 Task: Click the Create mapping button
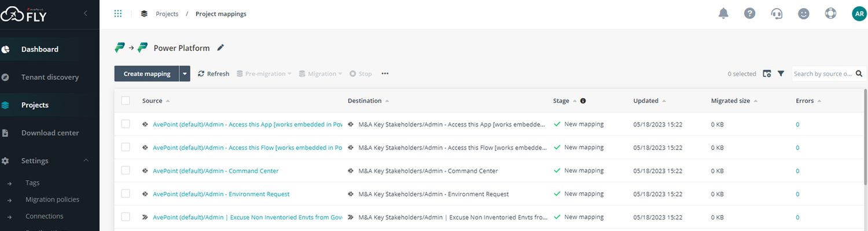point(147,73)
